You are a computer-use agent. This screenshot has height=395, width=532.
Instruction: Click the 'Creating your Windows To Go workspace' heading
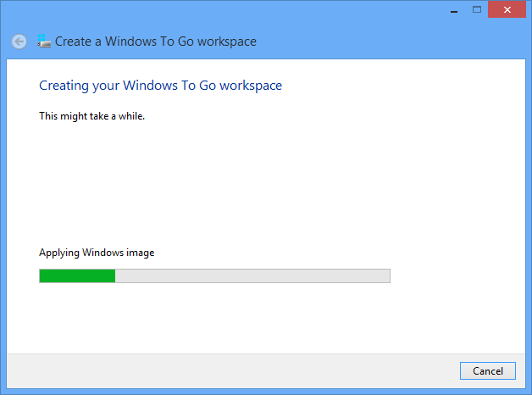point(160,86)
